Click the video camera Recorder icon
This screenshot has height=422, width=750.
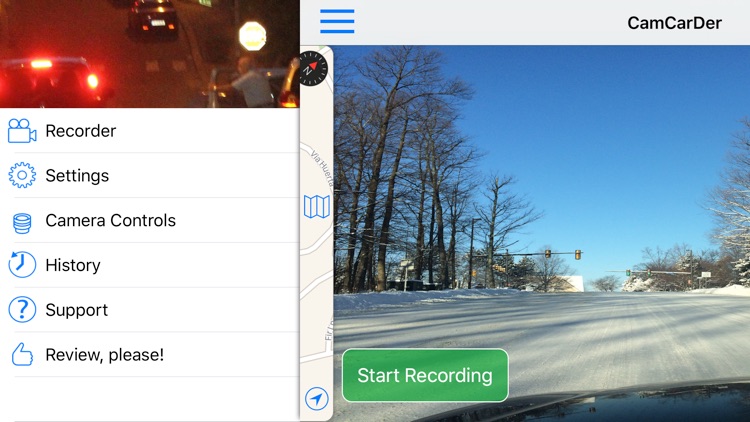pos(22,131)
